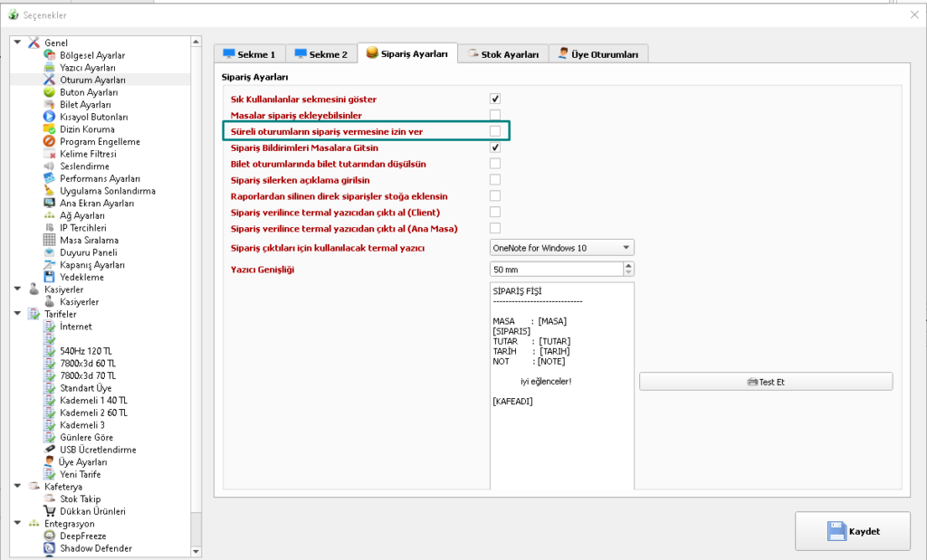Enable Süreli oturumların sipariş vermesine izin ver

pos(495,131)
